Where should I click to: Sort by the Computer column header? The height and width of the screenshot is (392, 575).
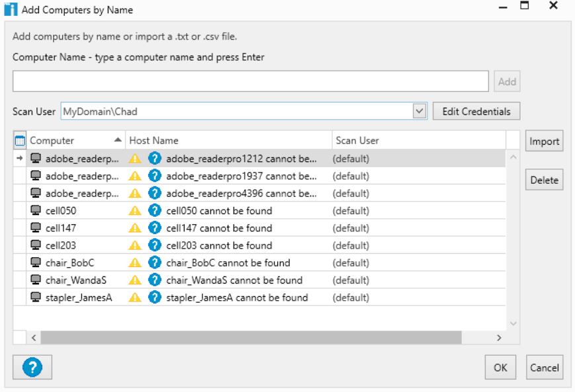(76, 140)
